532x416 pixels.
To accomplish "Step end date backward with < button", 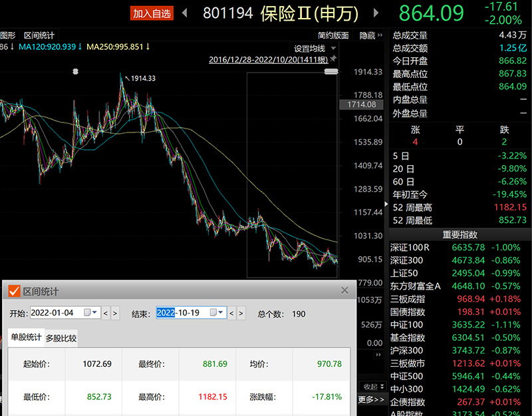I will 231,313.
